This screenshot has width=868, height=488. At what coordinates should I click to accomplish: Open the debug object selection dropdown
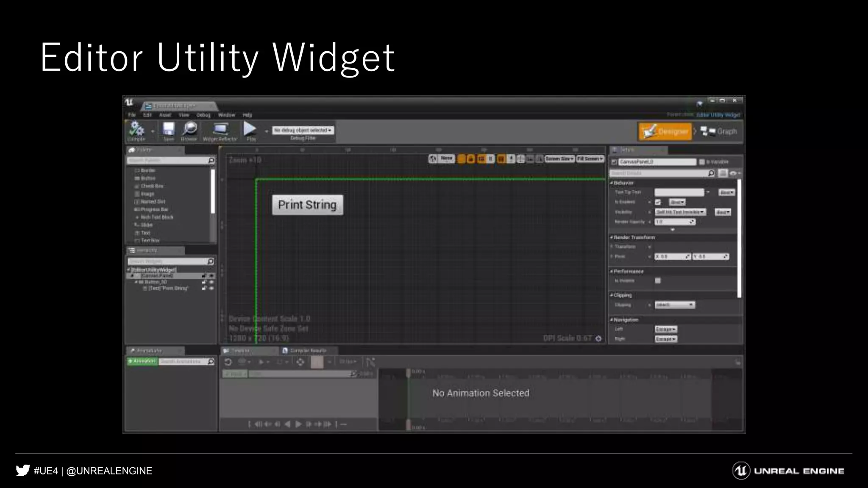point(303,130)
